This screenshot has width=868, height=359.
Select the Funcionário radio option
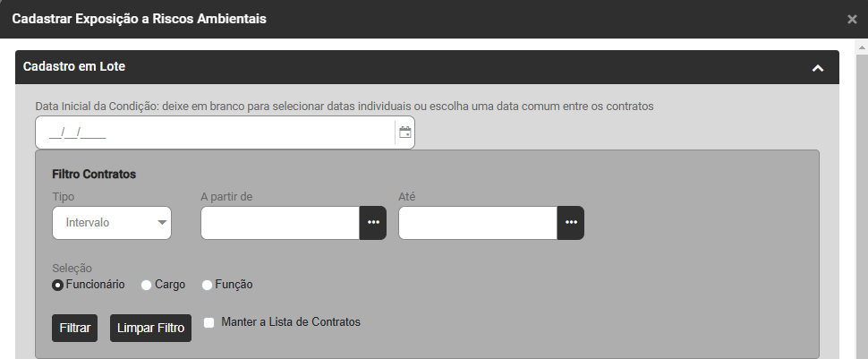(58, 285)
